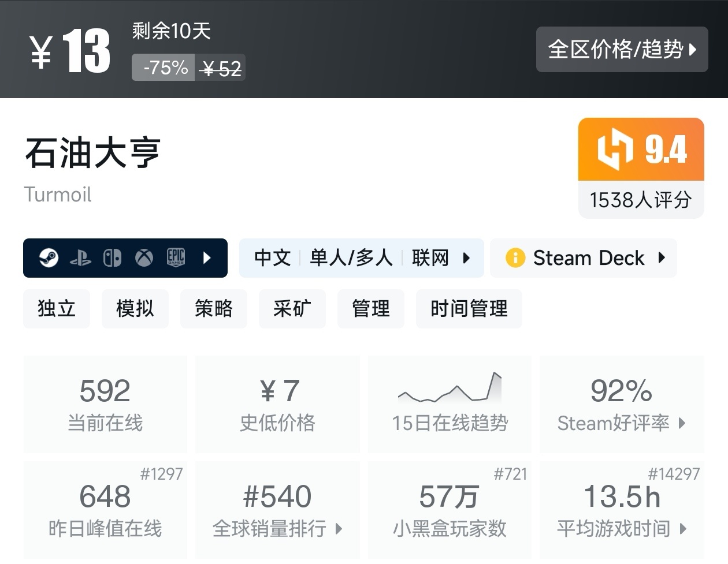The height and width of the screenshot is (564, 728).
Task: Click the 57万 小黑盒玩家数 stat card
Action: (x=450, y=508)
